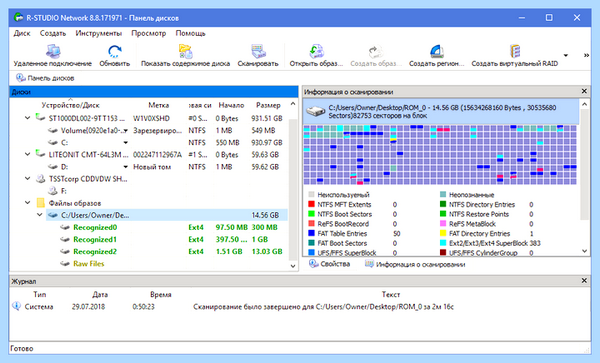Sort by Метка column header
This screenshot has height=363, width=600.
[x=159, y=105]
